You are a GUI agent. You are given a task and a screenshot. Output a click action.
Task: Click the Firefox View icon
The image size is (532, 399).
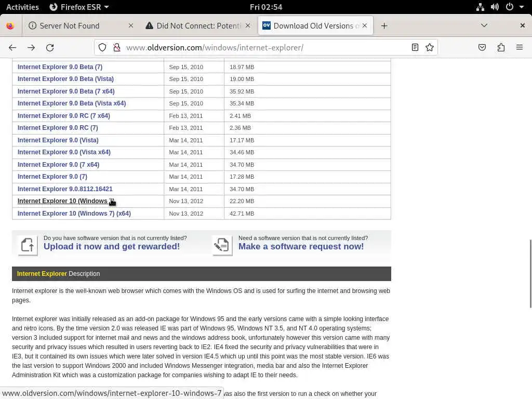click(10, 26)
